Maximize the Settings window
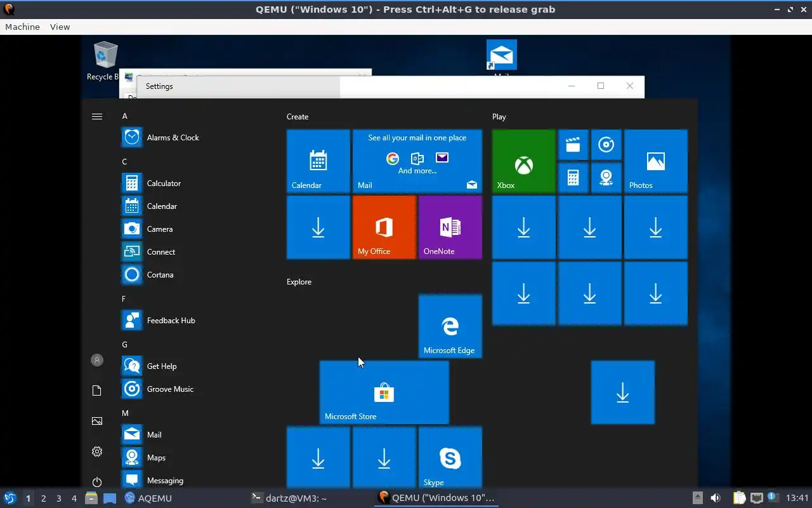The image size is (812, 508). [x=601, y=86]
